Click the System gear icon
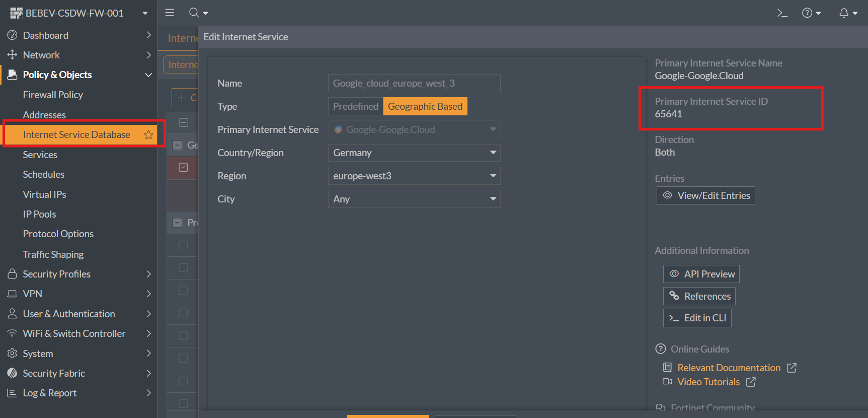Viewport: 868px width, 418px height. (x=12, y=354)
